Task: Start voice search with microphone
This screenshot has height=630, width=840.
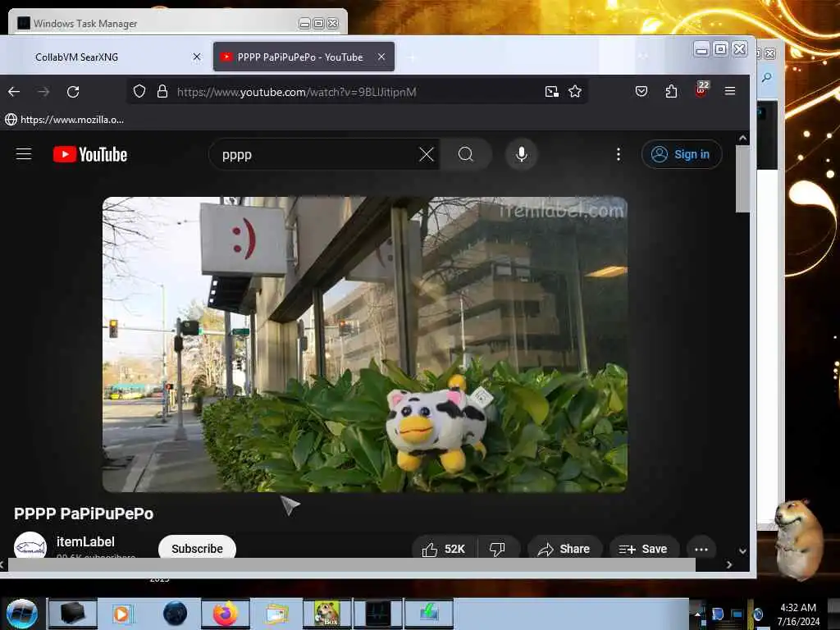Action: (521, 155)
